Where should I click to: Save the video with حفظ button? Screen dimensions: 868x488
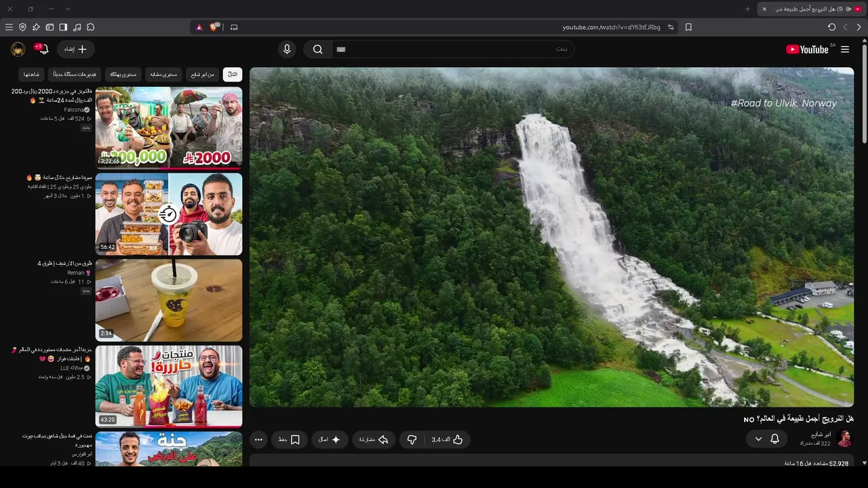290,440
